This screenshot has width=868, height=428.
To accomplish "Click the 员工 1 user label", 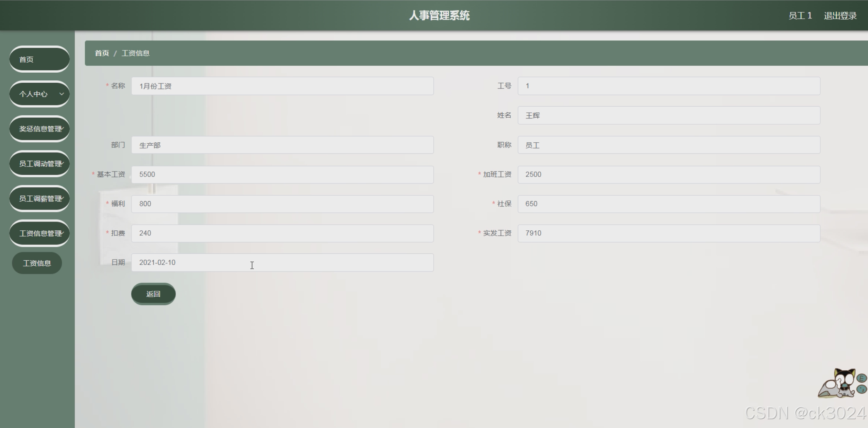I will [800, 16].
